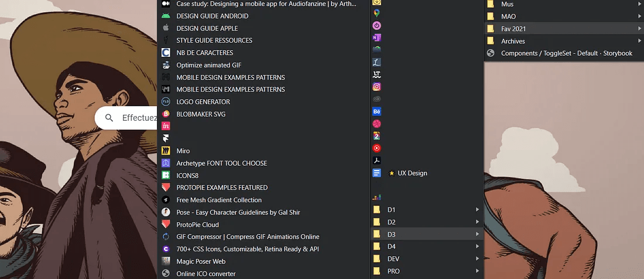Open the Behance bookmark icon
This screenshot has height=279, width=644.
376,111
